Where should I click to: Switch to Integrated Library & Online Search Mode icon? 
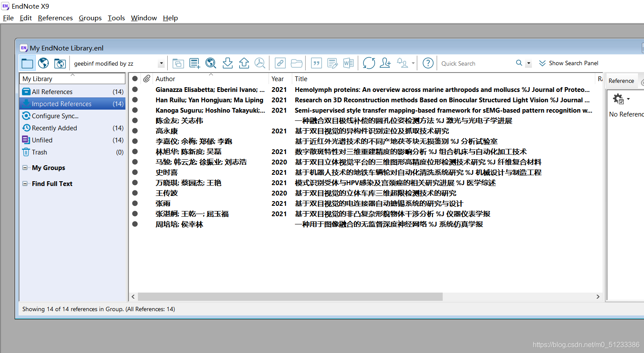tap(60, 63)
